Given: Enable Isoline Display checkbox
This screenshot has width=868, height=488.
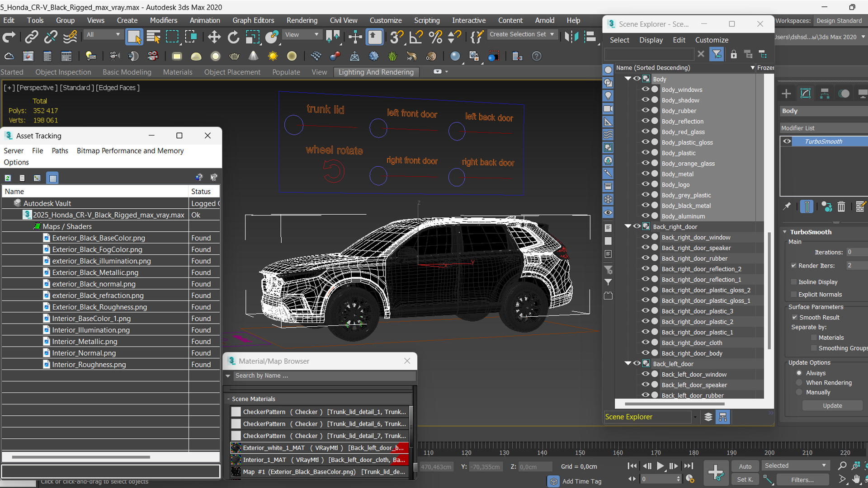Looking at the screenshot, I should [793, 282].
